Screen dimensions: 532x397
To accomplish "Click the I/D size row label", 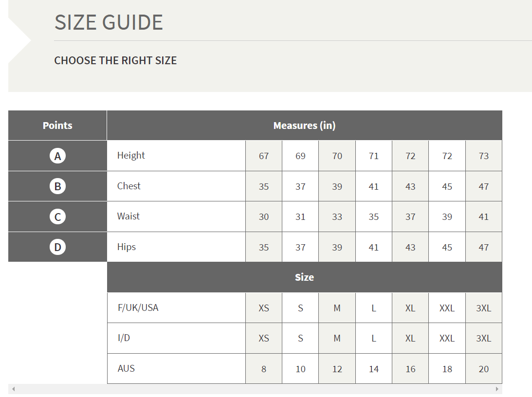I will (124, 338).
